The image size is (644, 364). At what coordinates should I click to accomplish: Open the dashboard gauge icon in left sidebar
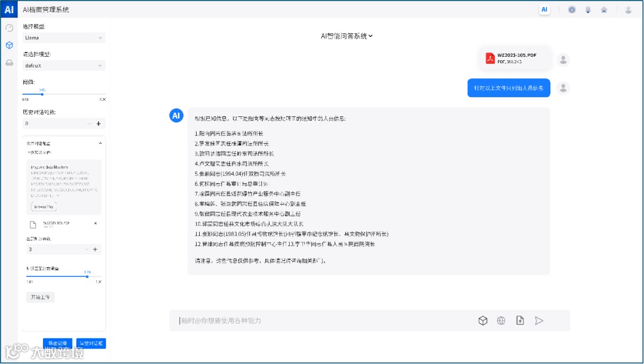point(9,28)
